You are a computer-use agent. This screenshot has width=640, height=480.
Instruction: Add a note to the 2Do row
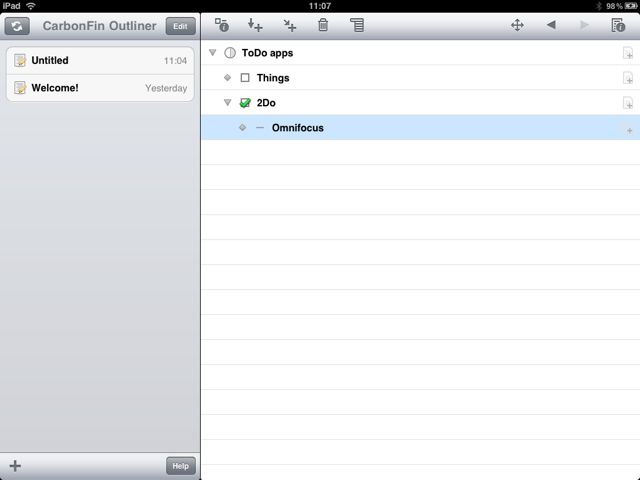coord(628,103)
